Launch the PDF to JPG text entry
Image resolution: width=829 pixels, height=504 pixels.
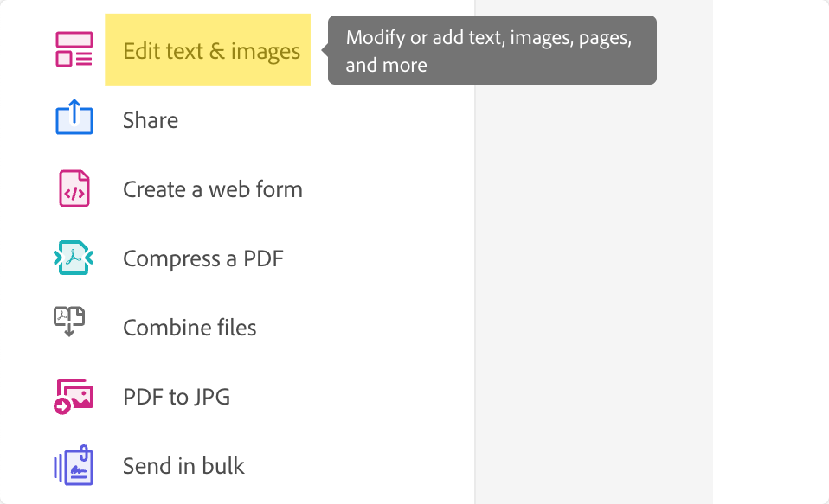point(177,397)
